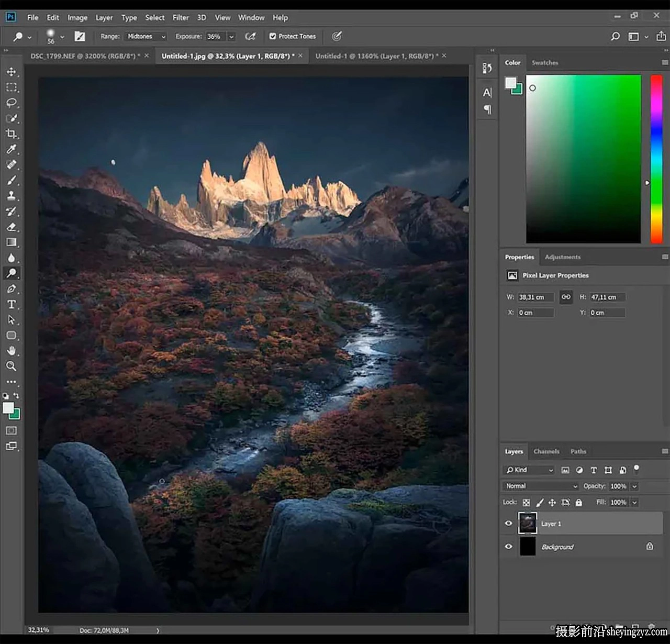Pick the Clone Stamp tool
Image resolution: width=670 pixels, height=644 pixels.
pyautogui.click(x=12, y=196)
